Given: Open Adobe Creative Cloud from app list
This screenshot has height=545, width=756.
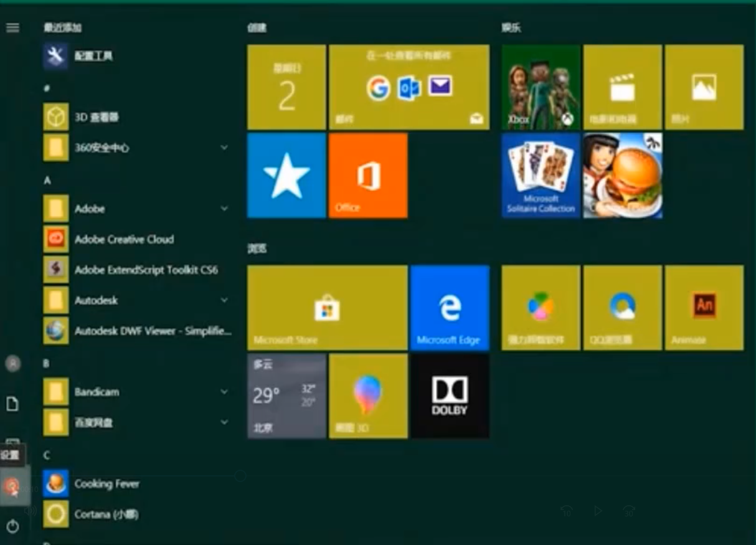Looking at the screenshot, I should 124,239.
